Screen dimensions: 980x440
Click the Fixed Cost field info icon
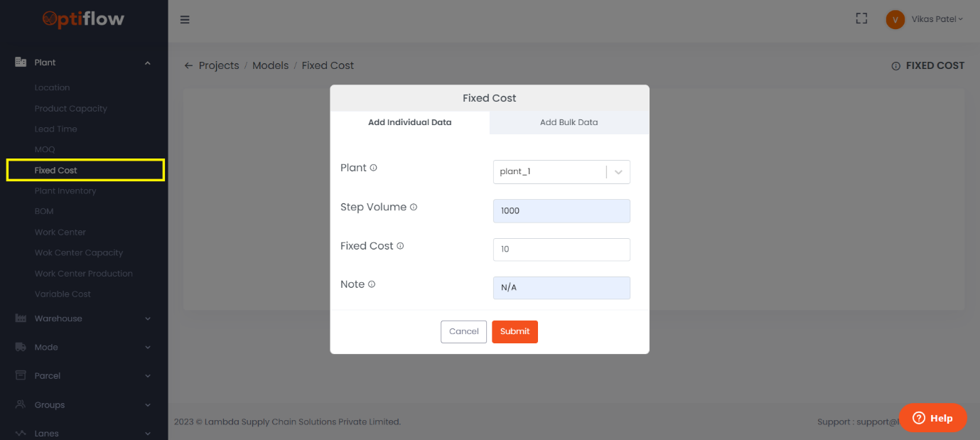400,246
